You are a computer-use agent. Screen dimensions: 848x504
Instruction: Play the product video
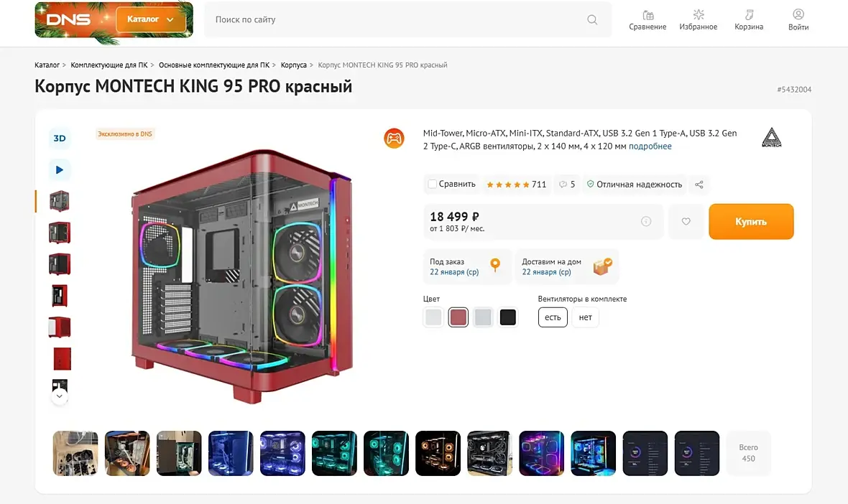[x=60, y=169]
